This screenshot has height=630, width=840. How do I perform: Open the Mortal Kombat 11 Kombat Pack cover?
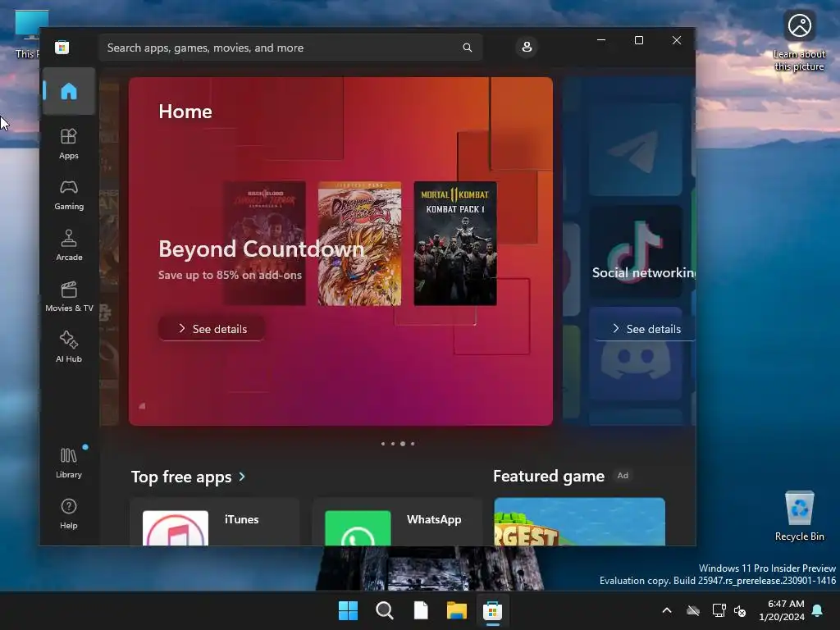(x=455, y=244)
